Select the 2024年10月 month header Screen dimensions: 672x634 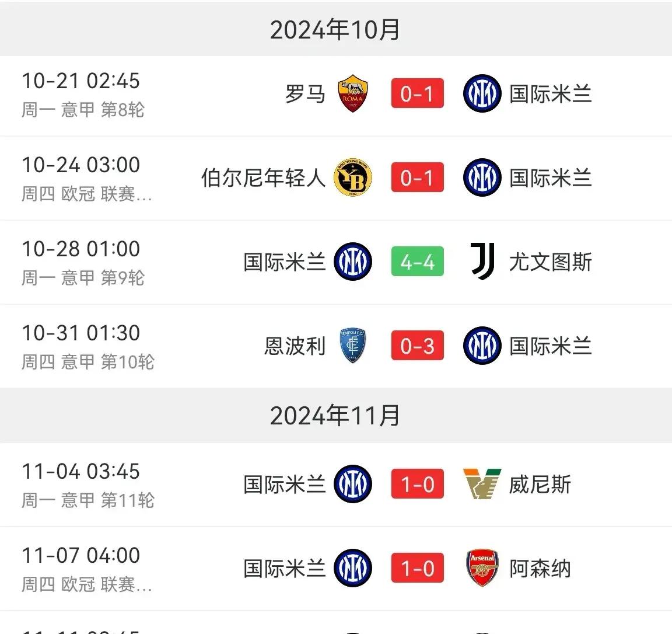pos(335,29)
